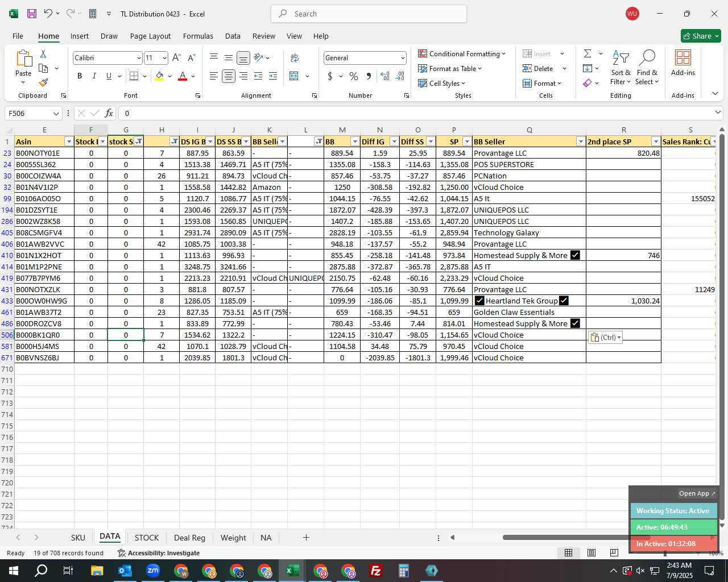Screen dimensions: 728x582
Task: Switch to the Formulas ribbon tab
Action: click(198, 36)
